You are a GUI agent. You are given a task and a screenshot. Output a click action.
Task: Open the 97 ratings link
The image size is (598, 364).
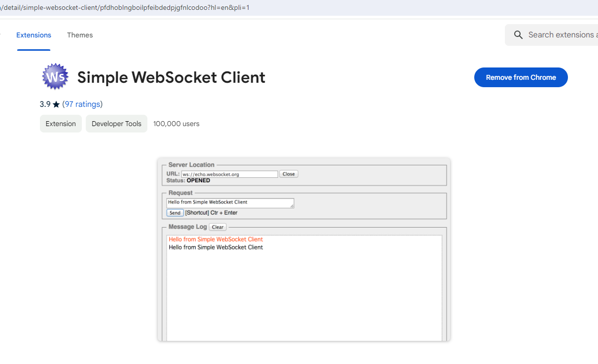pos(82,104)
